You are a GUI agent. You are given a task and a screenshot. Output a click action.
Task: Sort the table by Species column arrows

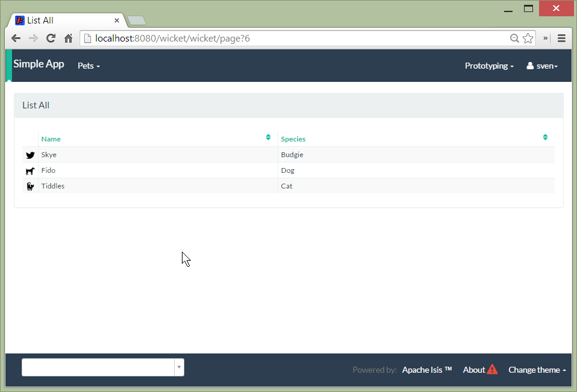point(545,137)
